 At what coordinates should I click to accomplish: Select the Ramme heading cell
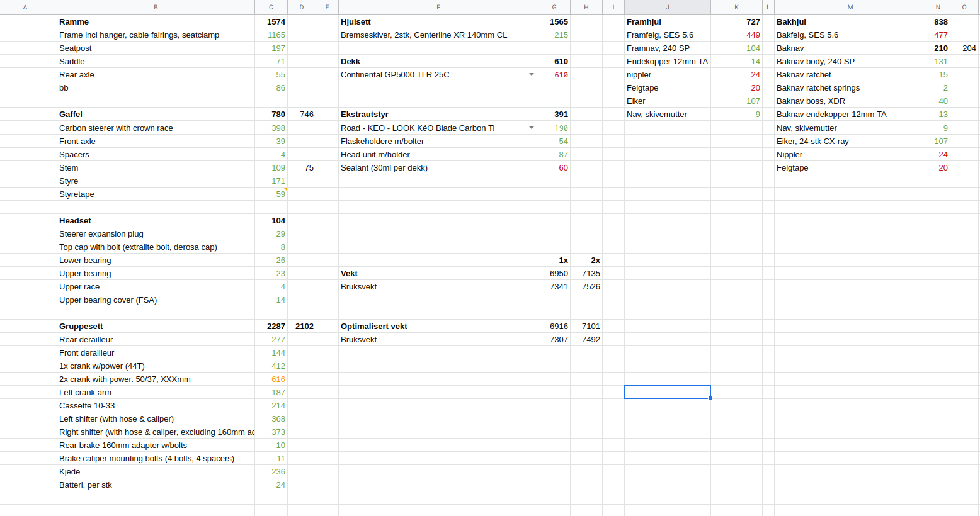tap(156, 21)
